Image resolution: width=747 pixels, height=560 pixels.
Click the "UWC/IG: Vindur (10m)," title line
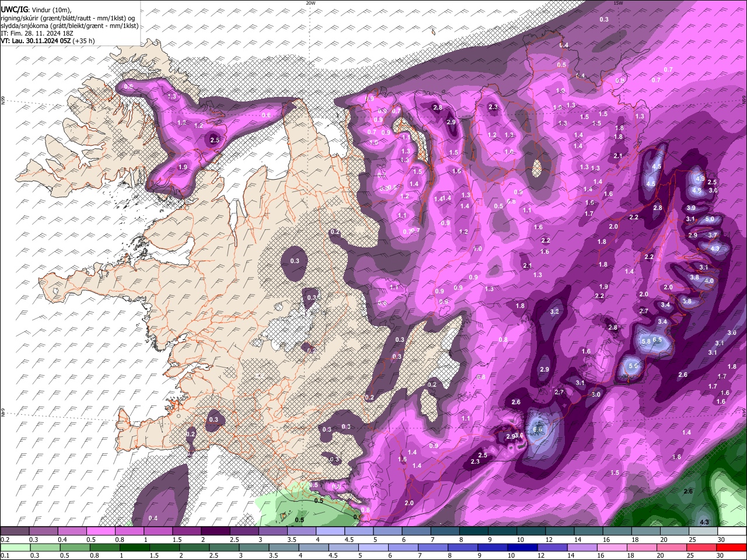[x=36, y=9]
